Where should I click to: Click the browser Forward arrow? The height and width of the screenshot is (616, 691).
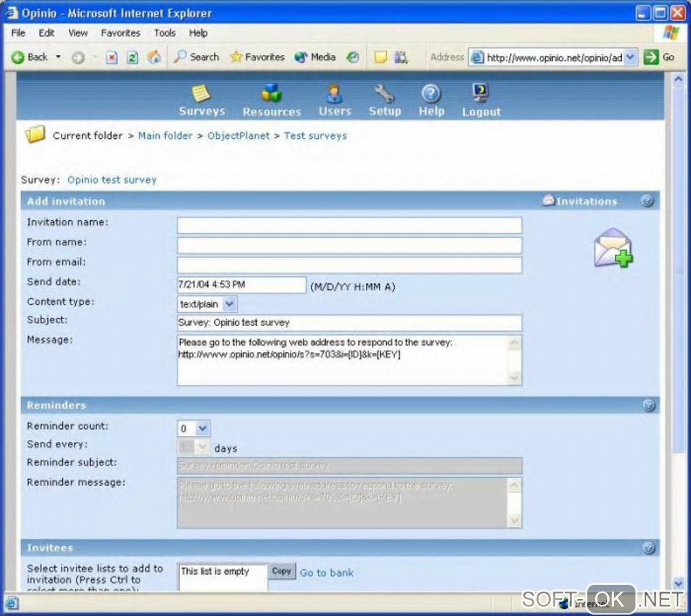(78, 58)
